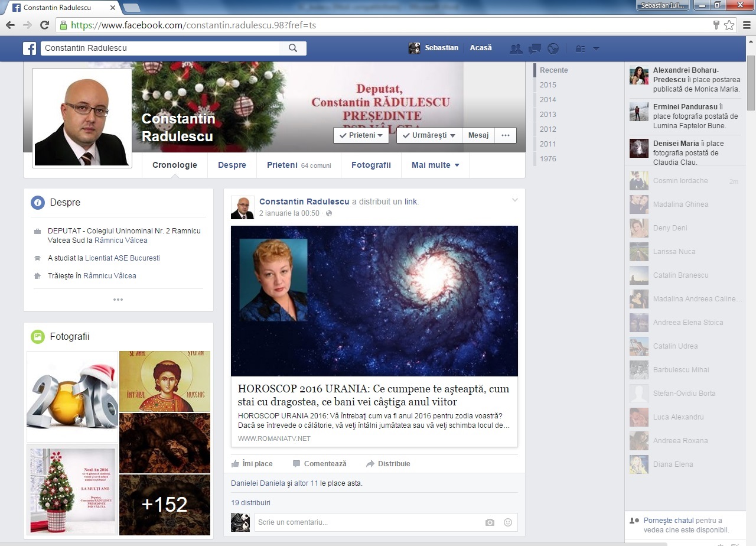The image size is (756, 546).
Task: Insert emoji with the smiley icon
Action: click(x=508, y=522)
